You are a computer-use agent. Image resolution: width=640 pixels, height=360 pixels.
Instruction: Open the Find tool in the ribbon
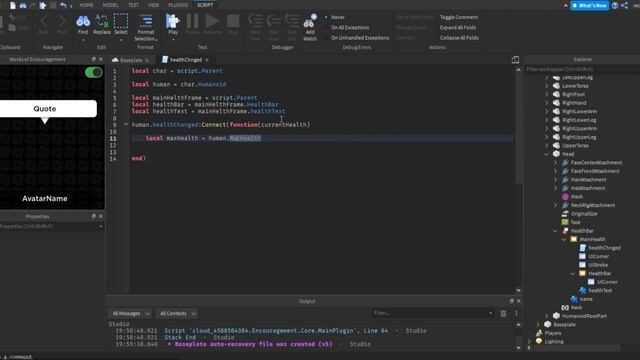pyautogui.click(x=83, y=24)
